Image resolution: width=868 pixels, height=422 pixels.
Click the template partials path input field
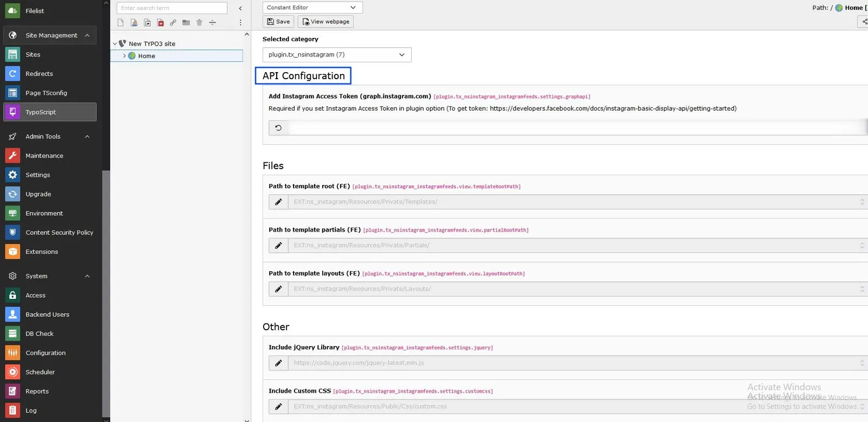tap(578, 245)
